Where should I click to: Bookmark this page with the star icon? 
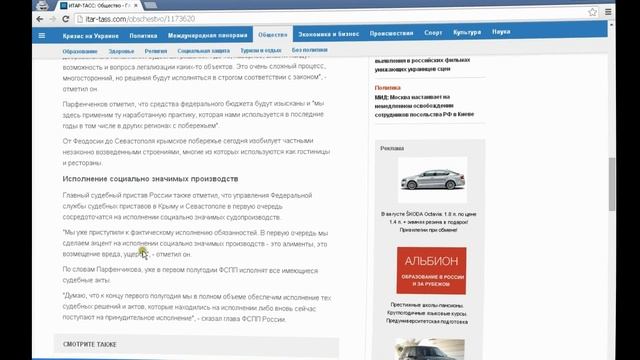[592, 12]
